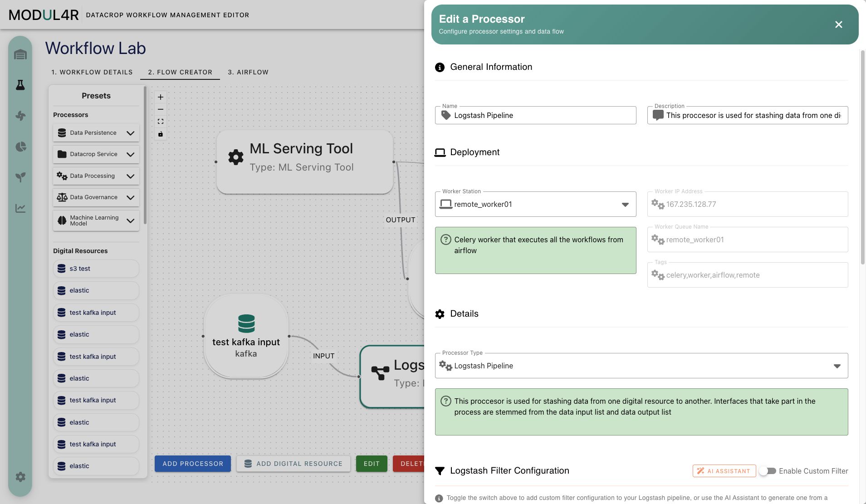
Task: Open the pie chart icon in sidebar
Action: 20,147
